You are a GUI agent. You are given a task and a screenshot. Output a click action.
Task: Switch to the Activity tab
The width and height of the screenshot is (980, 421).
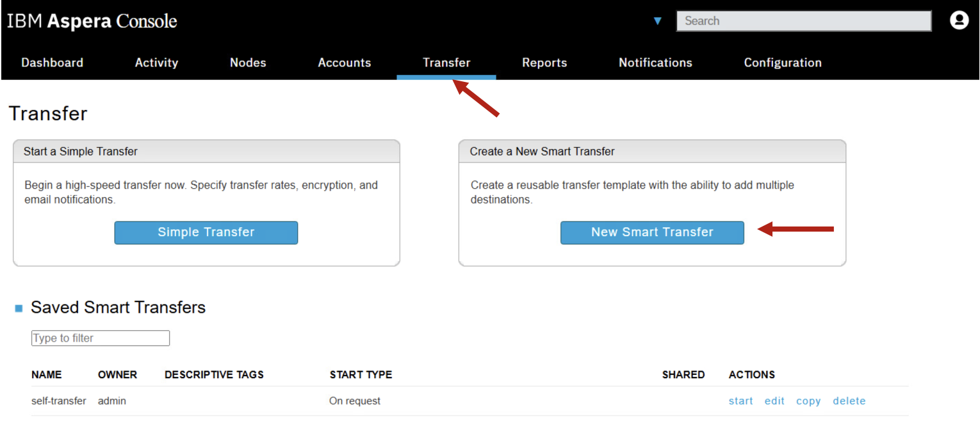[x=156, y=63]
